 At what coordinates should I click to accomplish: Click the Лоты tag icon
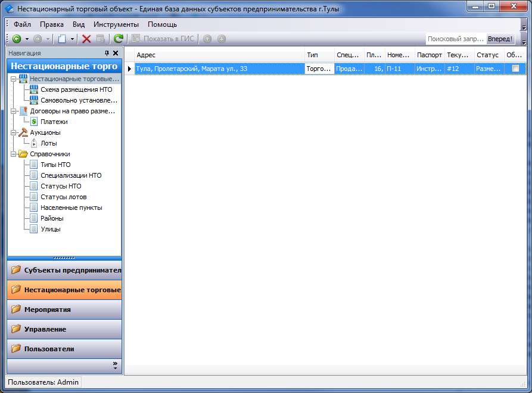click(34, 143)
